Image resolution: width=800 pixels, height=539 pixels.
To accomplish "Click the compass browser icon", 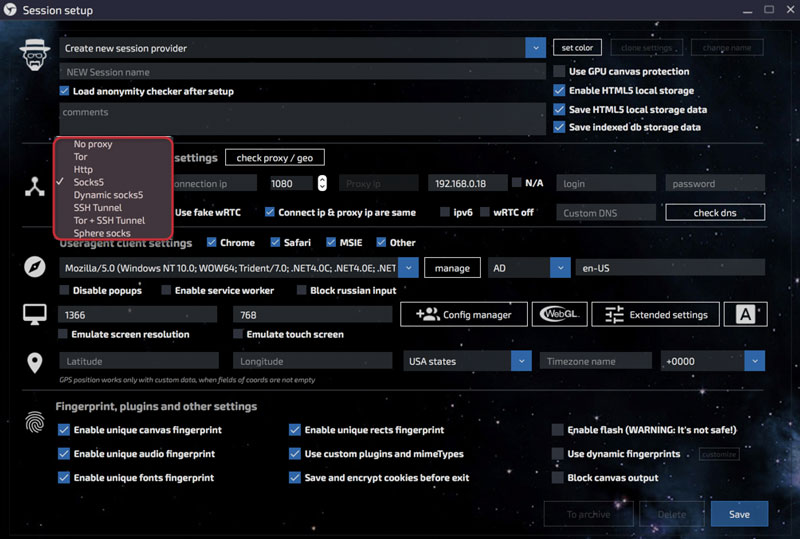I will (x=35, y=268).
